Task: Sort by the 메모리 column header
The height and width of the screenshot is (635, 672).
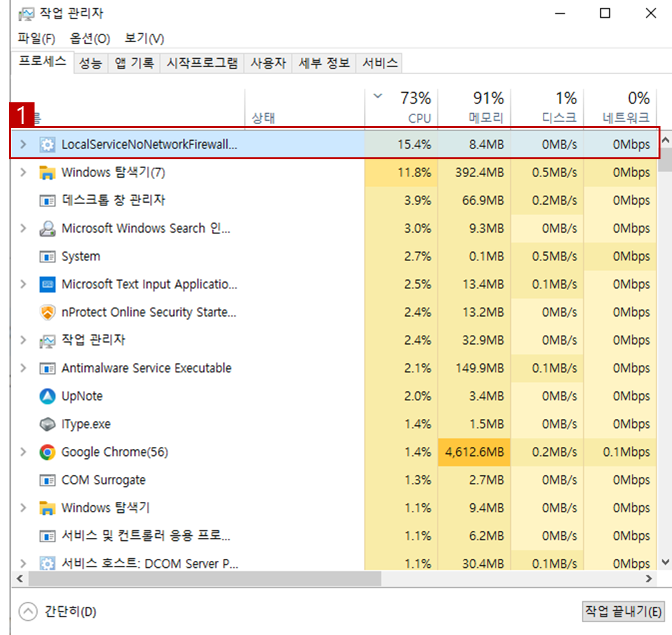Action: point(474,107)
